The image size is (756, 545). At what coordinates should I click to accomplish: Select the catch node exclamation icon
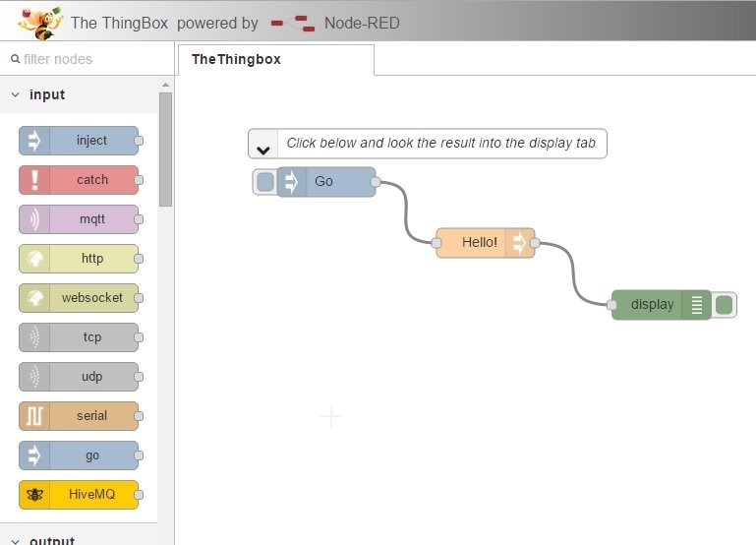click(x=34, y=180)
